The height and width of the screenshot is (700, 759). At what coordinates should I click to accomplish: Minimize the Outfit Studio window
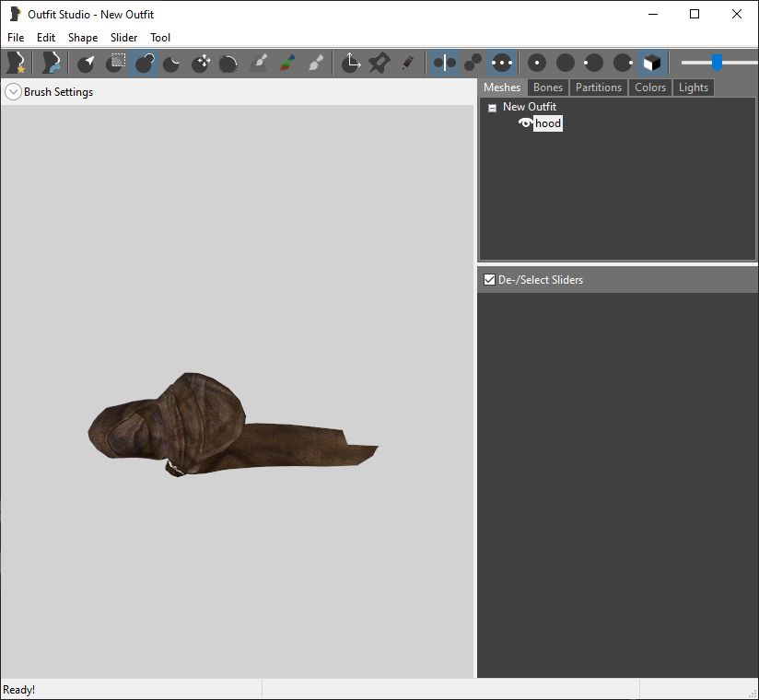tap(653, 14)
